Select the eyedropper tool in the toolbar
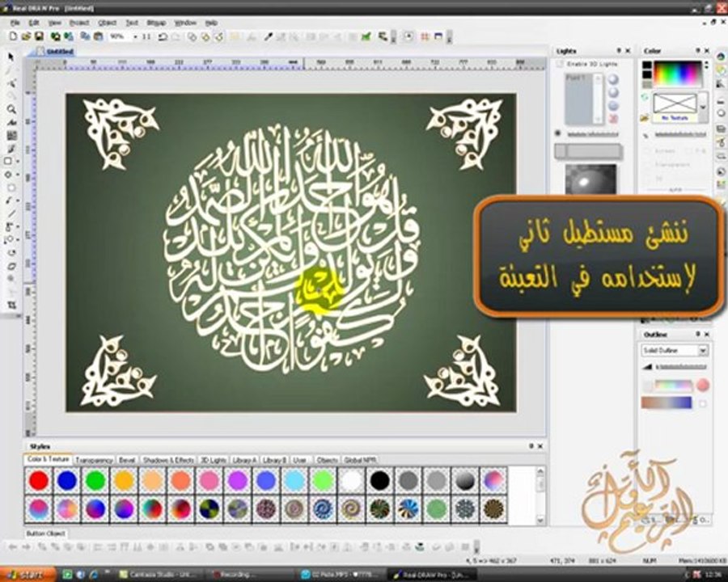 268,36
